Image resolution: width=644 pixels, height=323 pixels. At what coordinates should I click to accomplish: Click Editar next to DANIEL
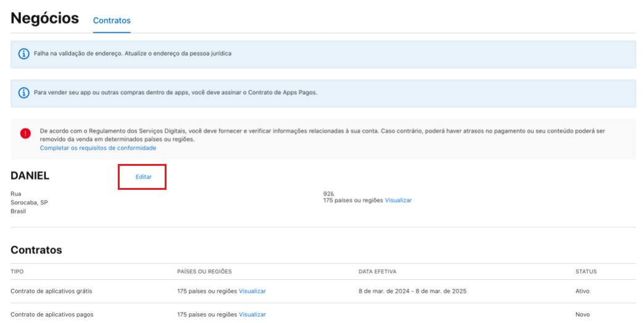pos(143,177)
